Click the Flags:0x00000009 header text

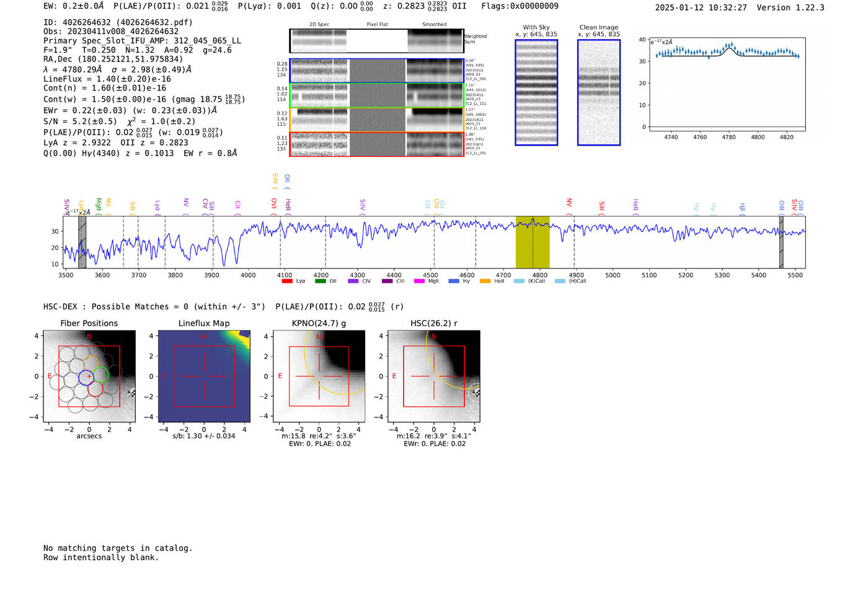[520, 6]
